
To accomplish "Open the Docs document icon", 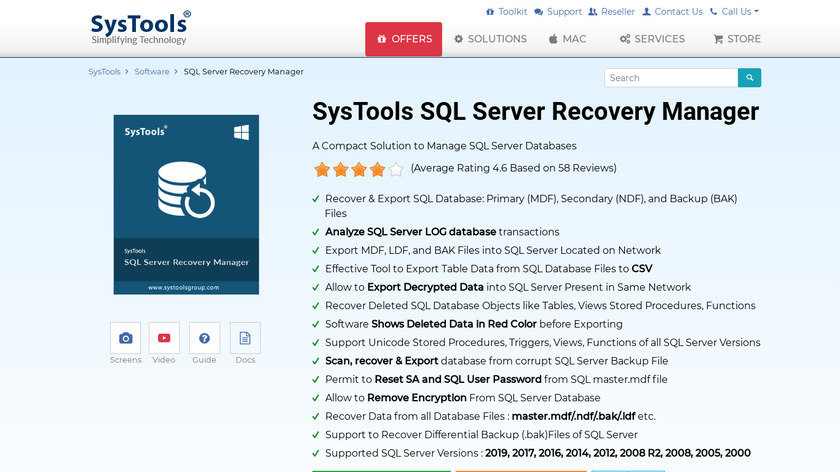I will (245, 338).
